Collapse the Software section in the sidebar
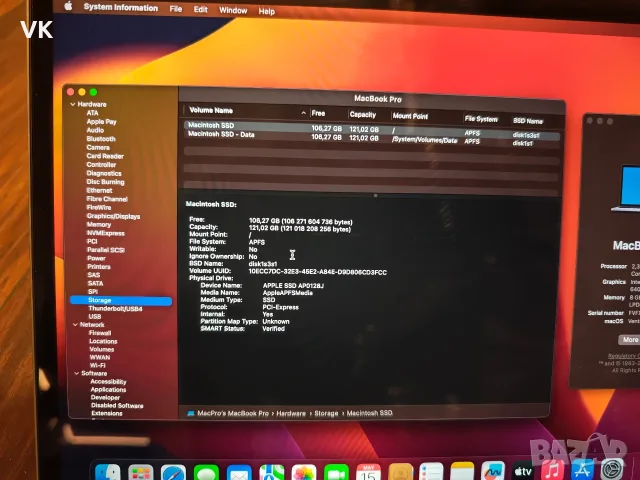This screenshot has width=640, height=480. click(77, 373)
